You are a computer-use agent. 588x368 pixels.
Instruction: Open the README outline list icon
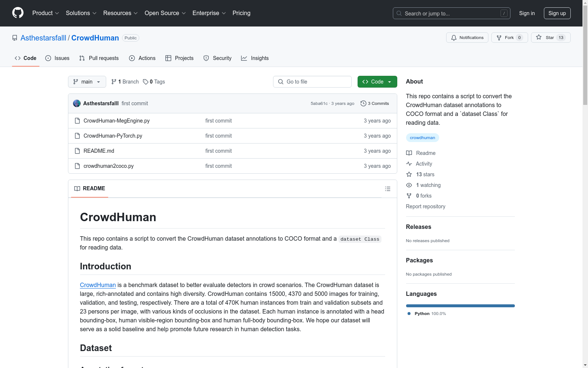point(388,189)
